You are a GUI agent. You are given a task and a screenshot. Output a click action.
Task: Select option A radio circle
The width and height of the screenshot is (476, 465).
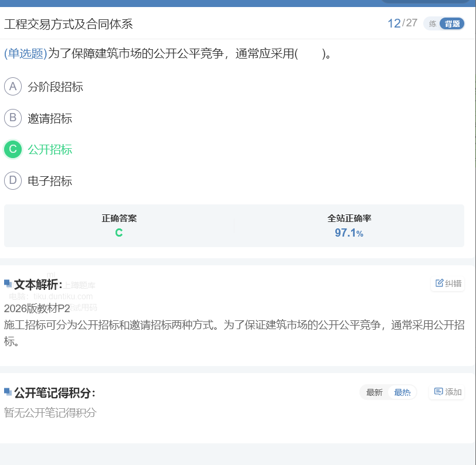click(x=13, y=87)
